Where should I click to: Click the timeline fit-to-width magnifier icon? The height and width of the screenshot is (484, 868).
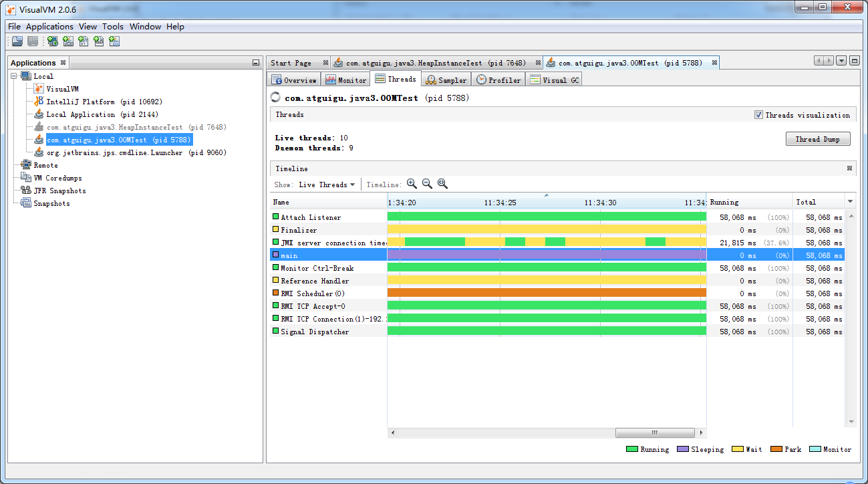tap(442, 184)
